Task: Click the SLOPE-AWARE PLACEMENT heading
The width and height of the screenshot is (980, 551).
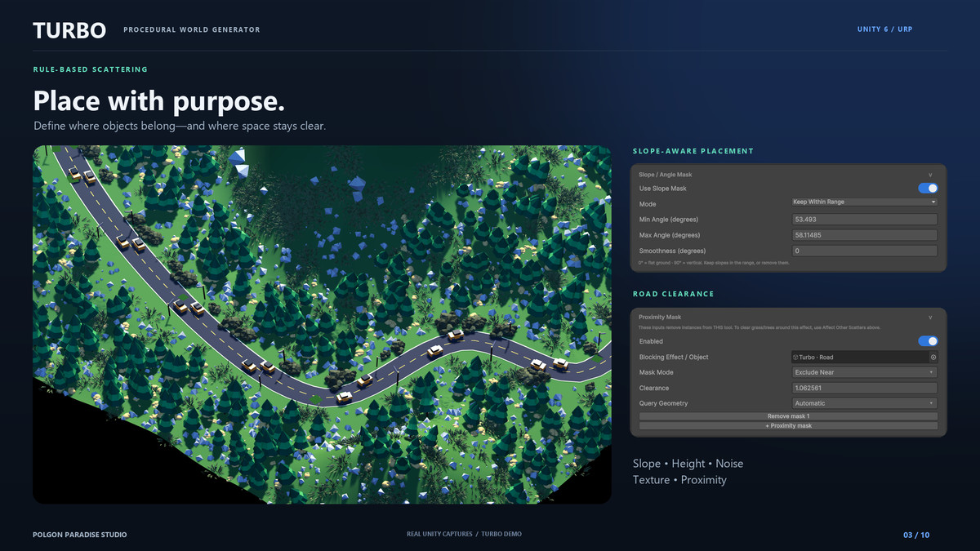Action: [x=693, y=151]
